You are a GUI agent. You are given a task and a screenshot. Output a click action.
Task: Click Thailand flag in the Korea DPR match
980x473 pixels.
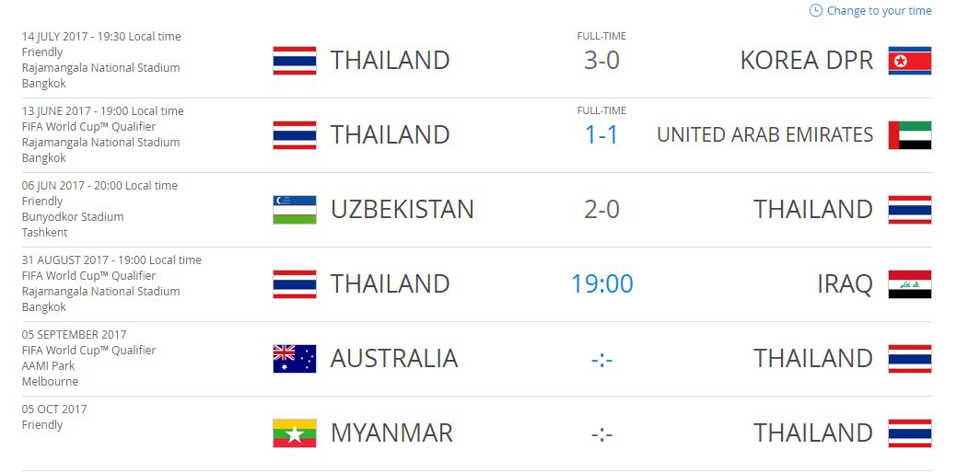pos(295,61)
